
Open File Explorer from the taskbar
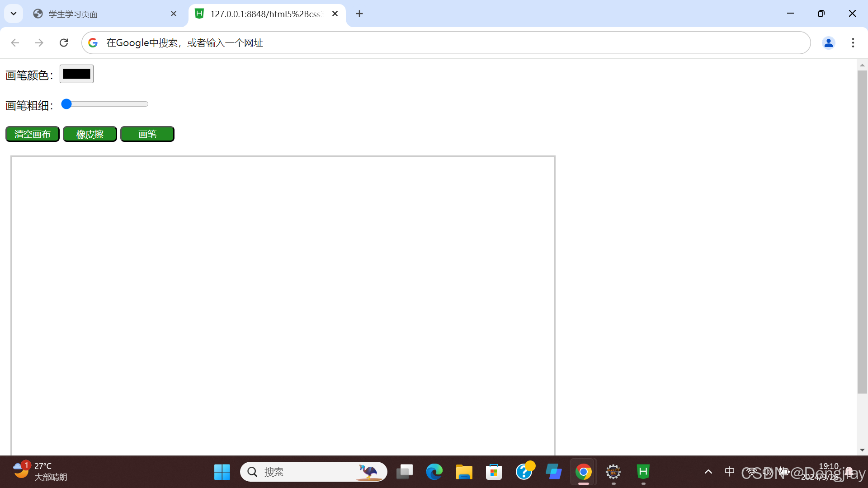pos(464,472)
